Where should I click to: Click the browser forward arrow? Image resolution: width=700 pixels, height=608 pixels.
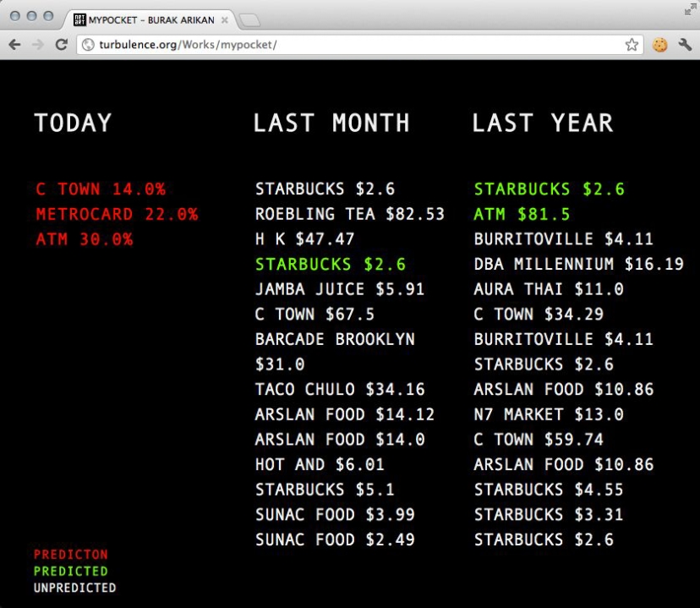tap(37, 45)
